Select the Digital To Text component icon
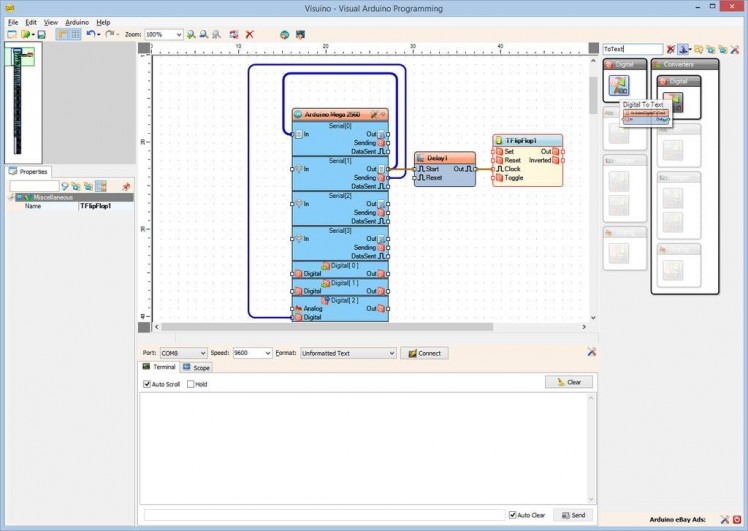 (619, 86)
